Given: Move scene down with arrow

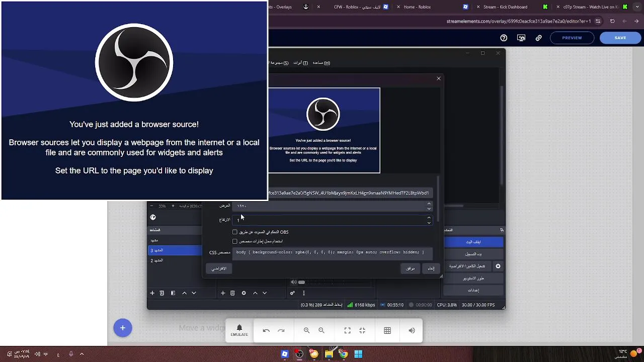Looking at the screenshot, I should coord(194,293).
